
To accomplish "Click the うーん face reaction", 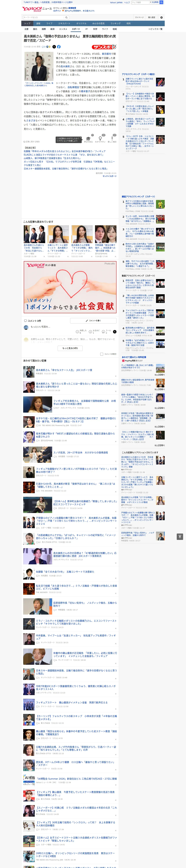I will coord(103,332).
